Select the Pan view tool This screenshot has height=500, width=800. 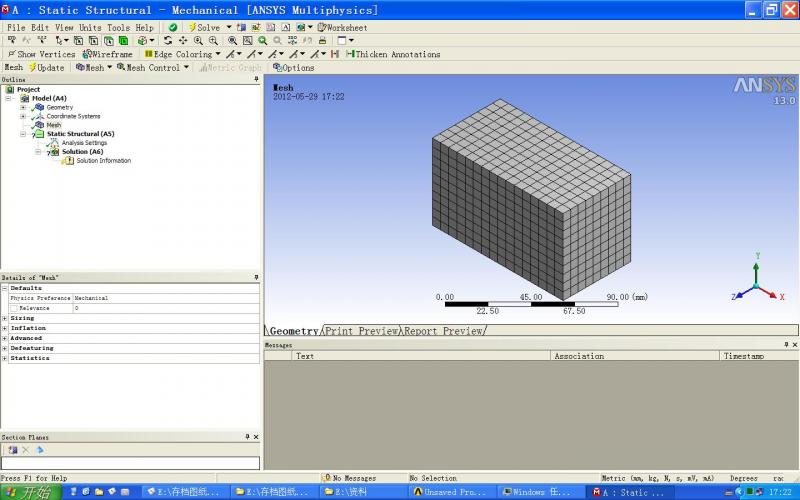183,40
